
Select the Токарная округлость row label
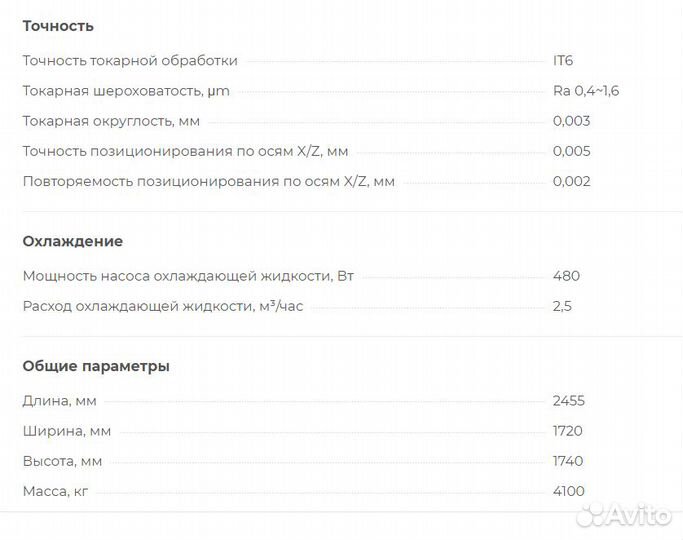click(111, 121)
